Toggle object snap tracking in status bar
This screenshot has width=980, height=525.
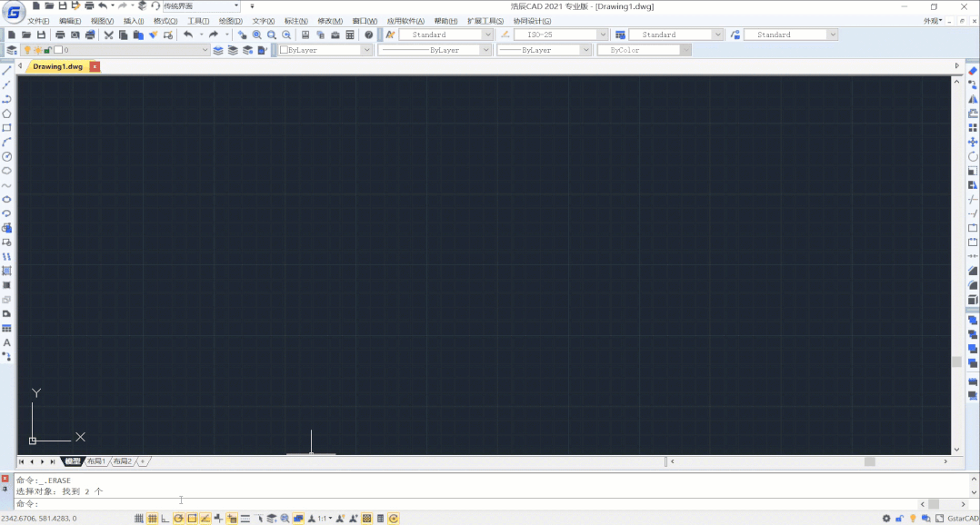pos(205,519)
